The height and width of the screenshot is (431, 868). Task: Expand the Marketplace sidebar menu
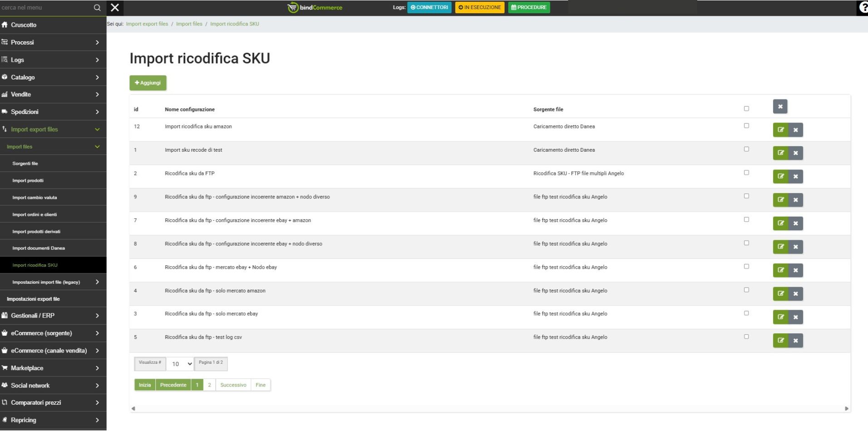[53, 368]
